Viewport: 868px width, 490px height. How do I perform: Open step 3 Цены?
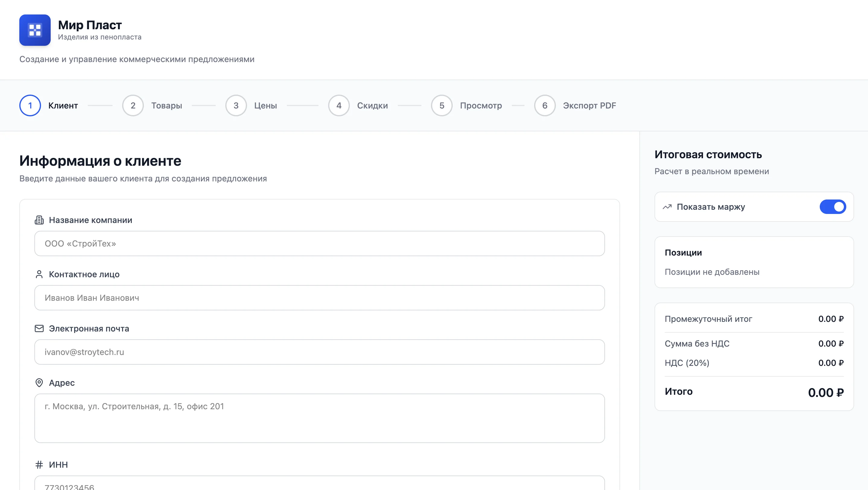pos(236,105)
